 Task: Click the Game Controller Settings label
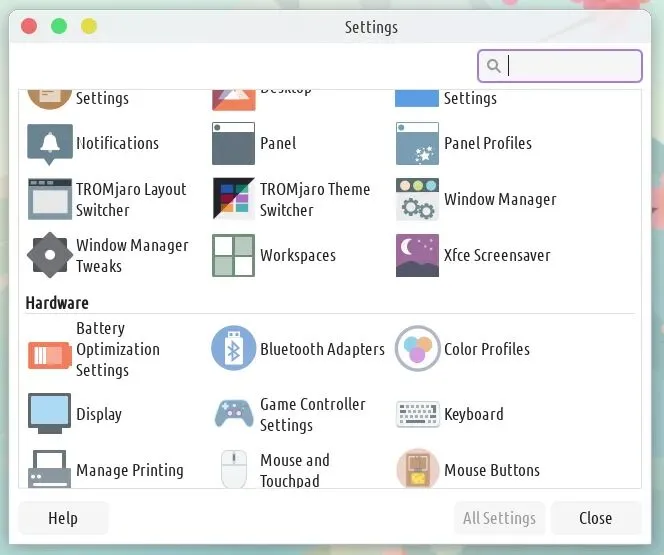click(x=313, y=414)
